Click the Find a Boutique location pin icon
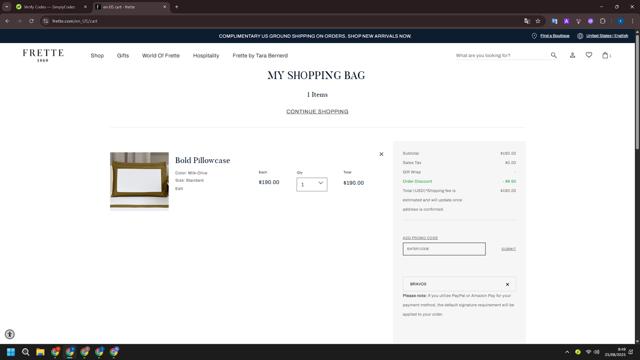This screenshot has width=640, height=360. [534, 36]
